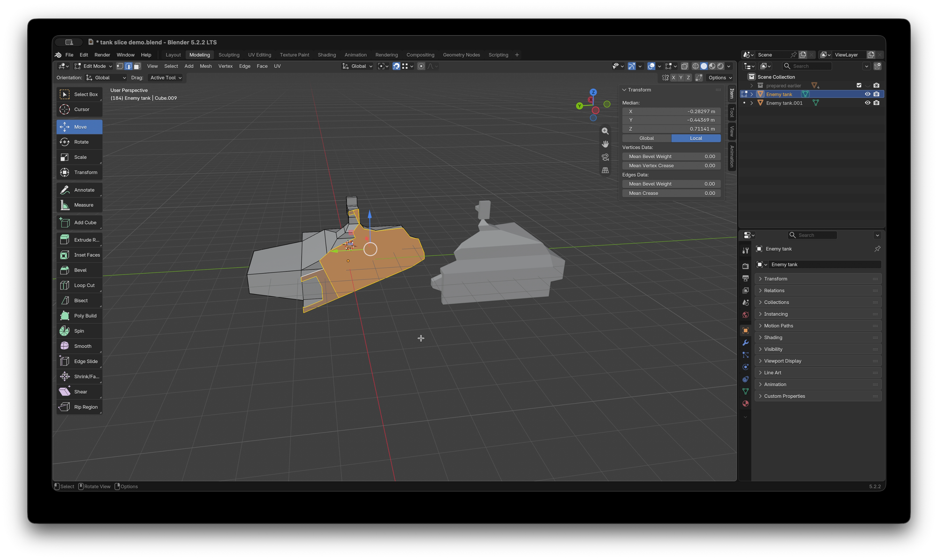This screenshot has width=938, height=560.
Task: Open the Tool sidebar tab
Action: pos(732,112)
